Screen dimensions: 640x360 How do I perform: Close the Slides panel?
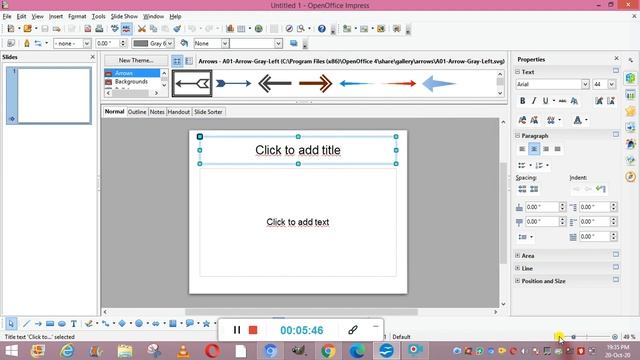(x=92, y=57)
